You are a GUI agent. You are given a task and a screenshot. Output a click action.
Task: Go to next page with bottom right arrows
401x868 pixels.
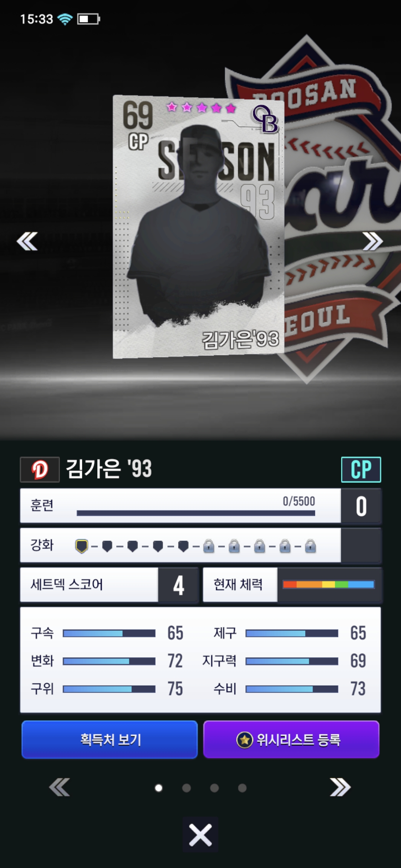[x=340, y=787]
